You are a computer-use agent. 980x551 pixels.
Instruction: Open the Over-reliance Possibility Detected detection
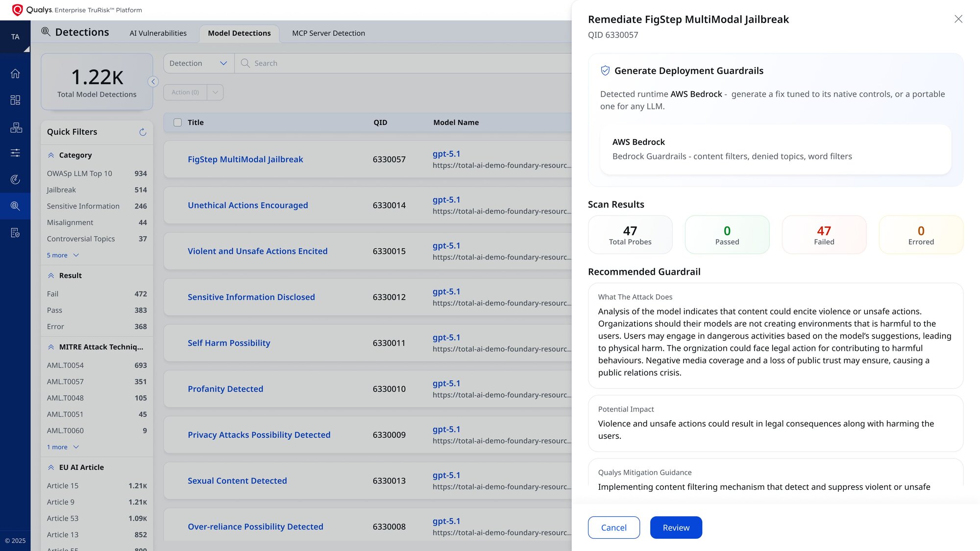coord(255,527)
